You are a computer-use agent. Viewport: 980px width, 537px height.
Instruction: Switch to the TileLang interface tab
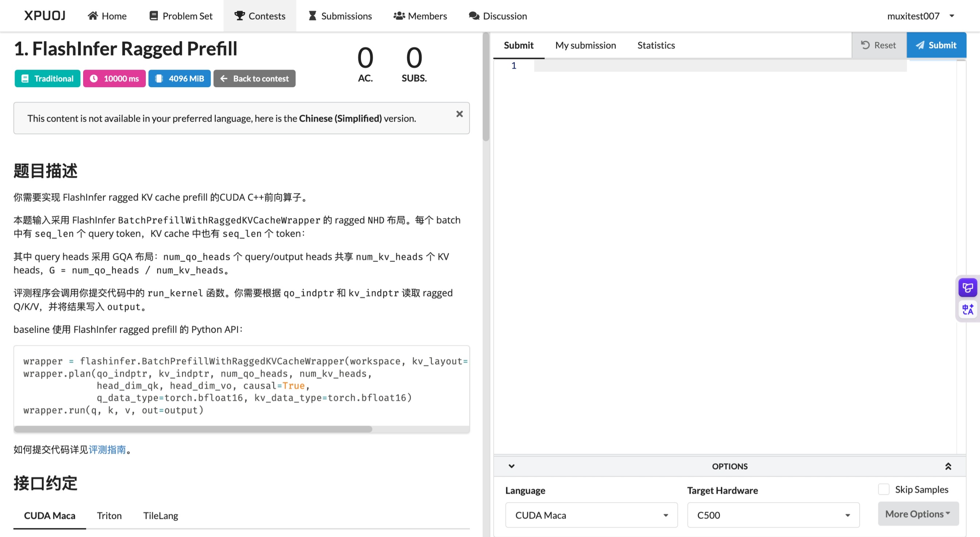160,515
